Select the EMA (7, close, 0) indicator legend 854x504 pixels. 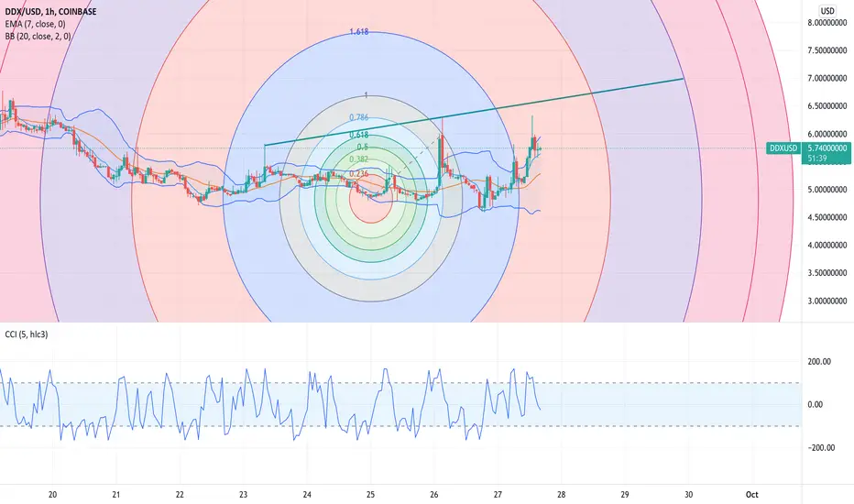pyautogui.click(x=35, y=24)
